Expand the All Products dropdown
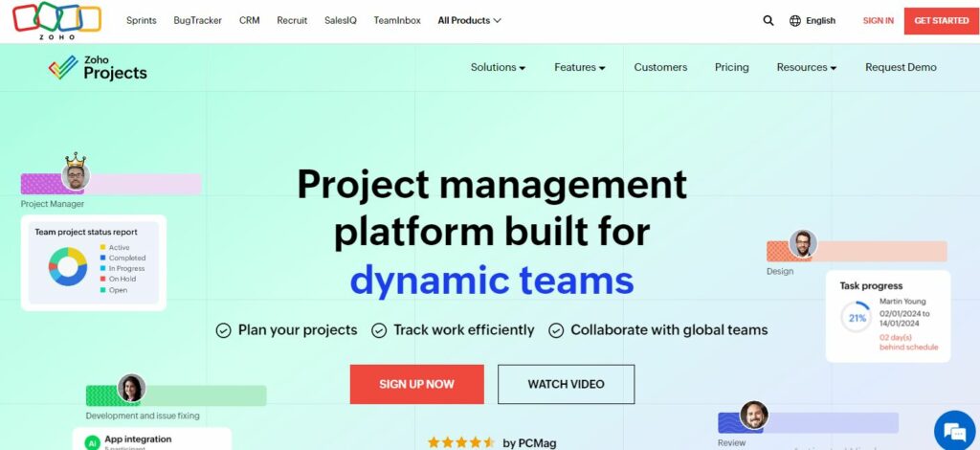Screen dimensions: 980x450 point(469,21)
